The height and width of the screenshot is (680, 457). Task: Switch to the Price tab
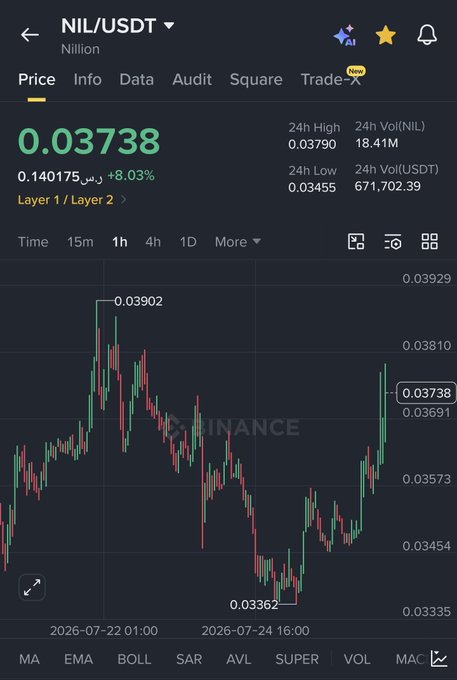click(37, 79)
